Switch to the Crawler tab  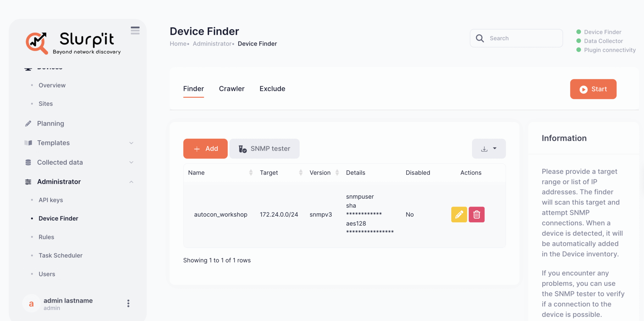point(232,89)
